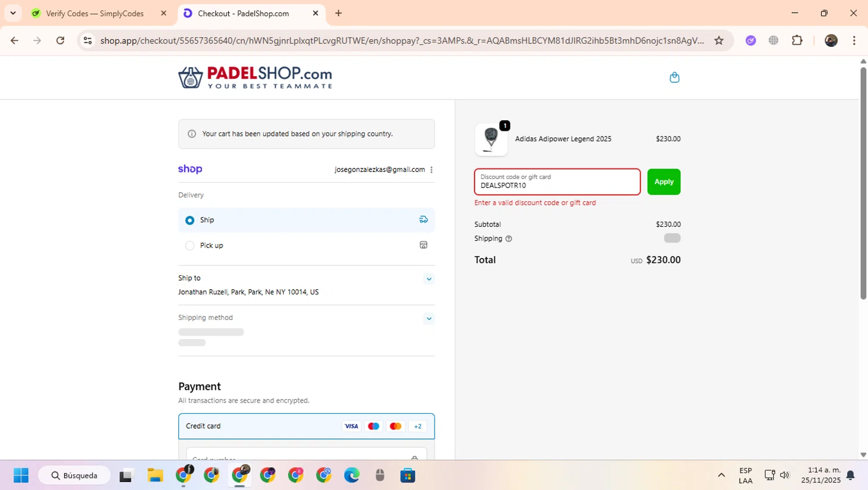
Task: Open the Chrome three-dot menu
Action: pyautogui.click(x=854, y=40)
